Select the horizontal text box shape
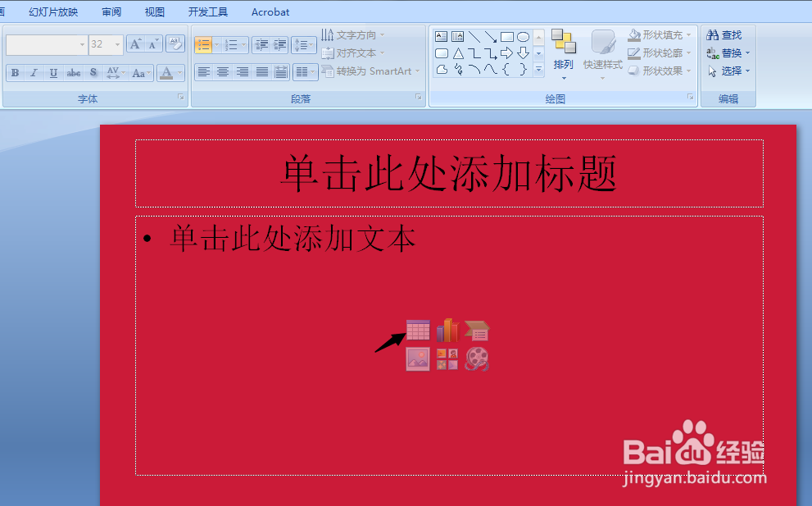 point(441,36)
